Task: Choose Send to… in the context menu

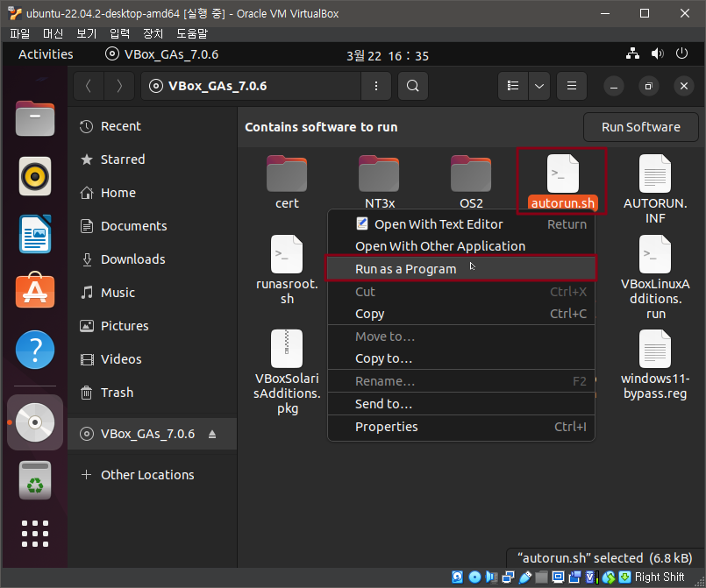Action: [461, 404]
